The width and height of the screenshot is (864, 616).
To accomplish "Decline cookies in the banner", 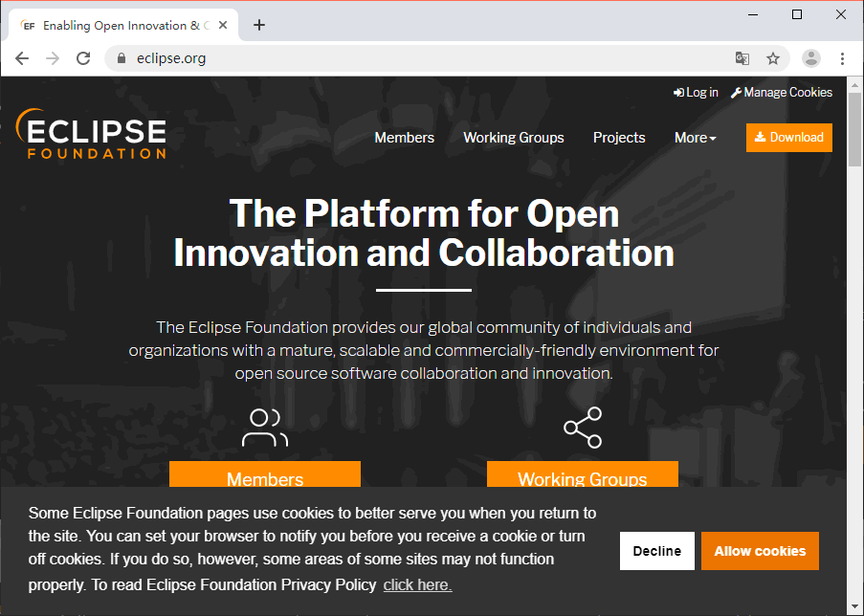I will [656, 551].
